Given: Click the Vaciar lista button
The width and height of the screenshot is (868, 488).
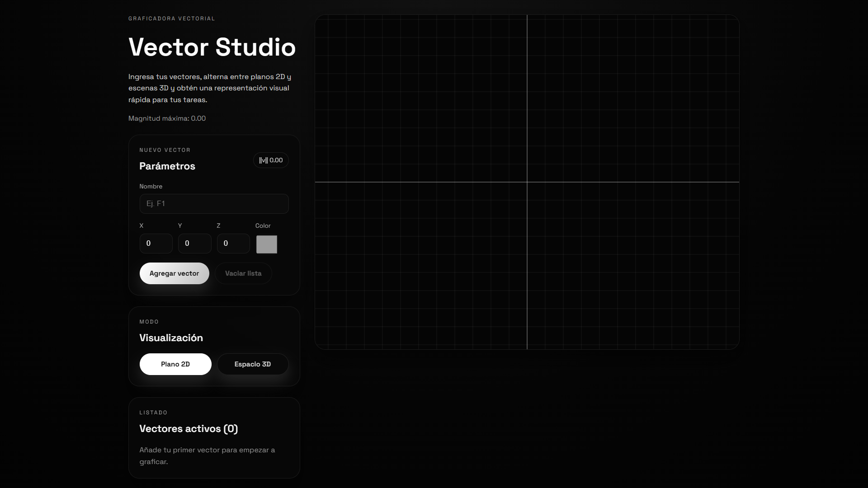Looking at the screenshot, I should point(243,273).
